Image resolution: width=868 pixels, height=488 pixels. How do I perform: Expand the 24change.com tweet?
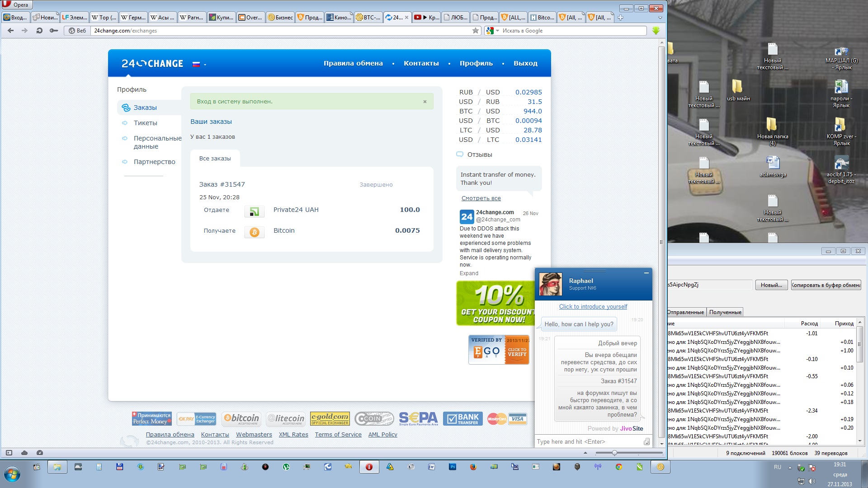(x=469, y=273)
